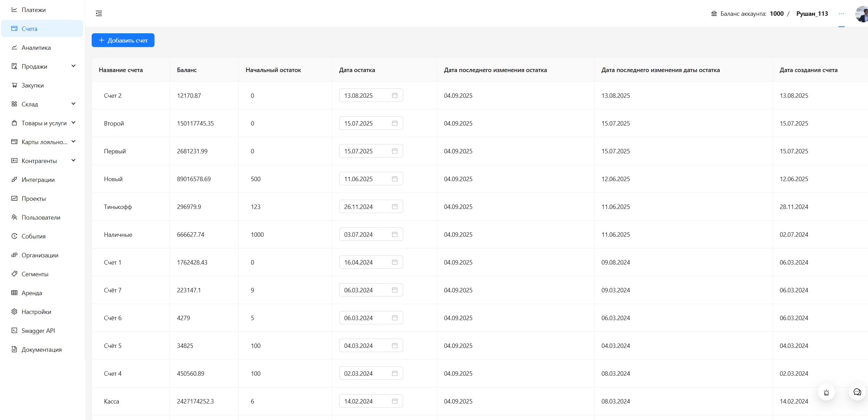Open the События section
Viewport: 868px width, 420px height.
[33, 236]
